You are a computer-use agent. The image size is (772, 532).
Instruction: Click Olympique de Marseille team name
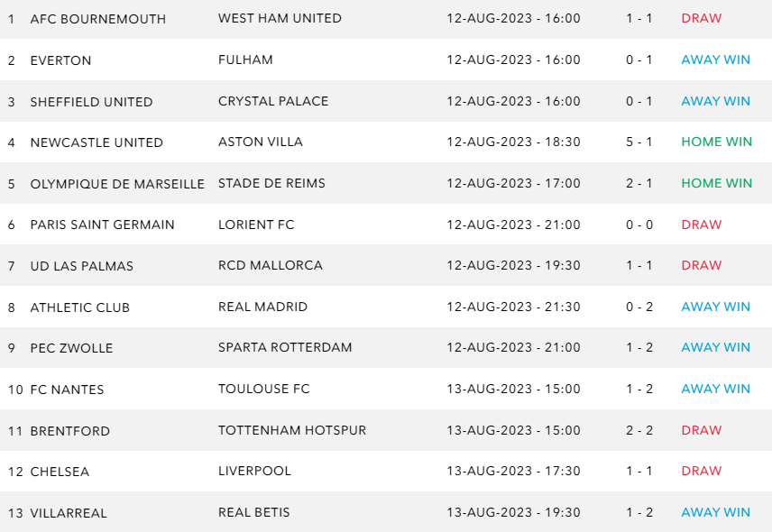pyautogui.click(x=117, y=184)
